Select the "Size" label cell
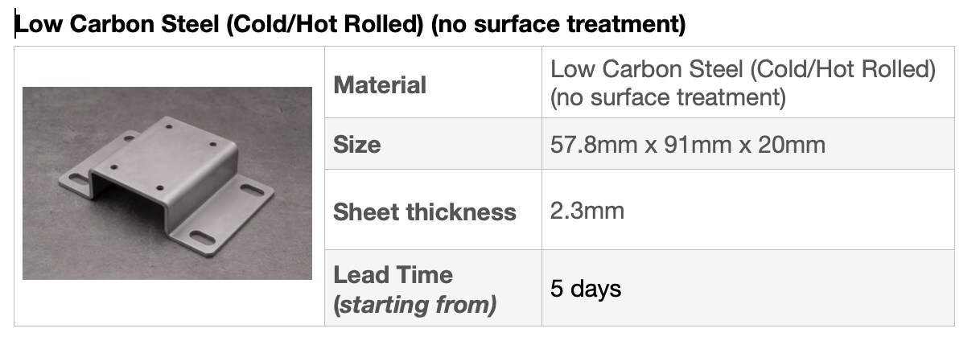The image size is (980, 349). point(357,145)
